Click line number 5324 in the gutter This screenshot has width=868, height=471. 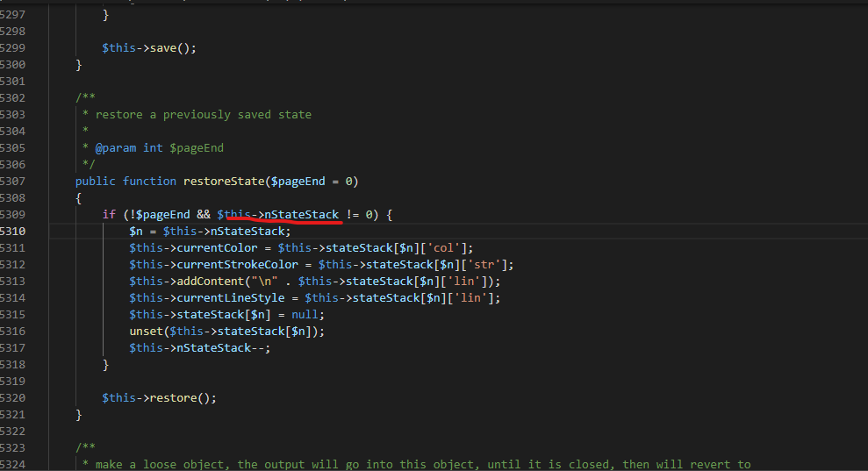pyautogui.click(x=12, y=464)
